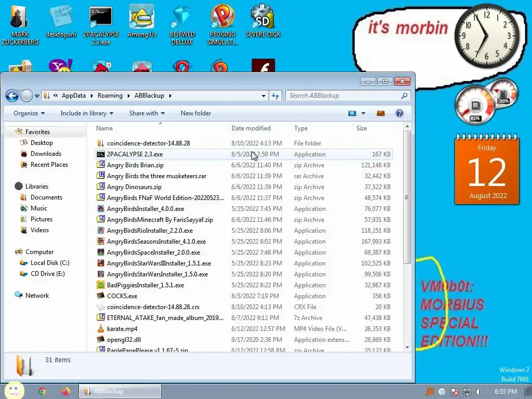Screen dimensions: 532x399
Task: Go back with the Back arrow button
Action: coord(12,96)
